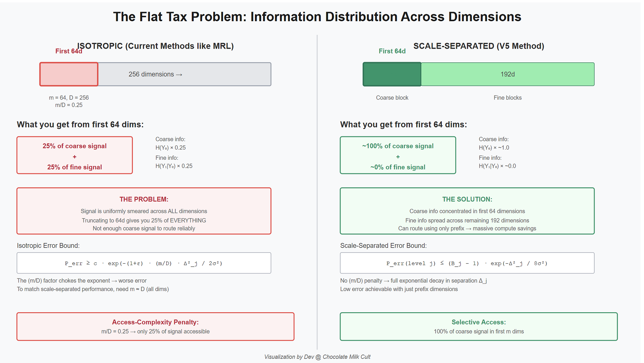
Task: Click the Fine blocks label
Action: 507,98
